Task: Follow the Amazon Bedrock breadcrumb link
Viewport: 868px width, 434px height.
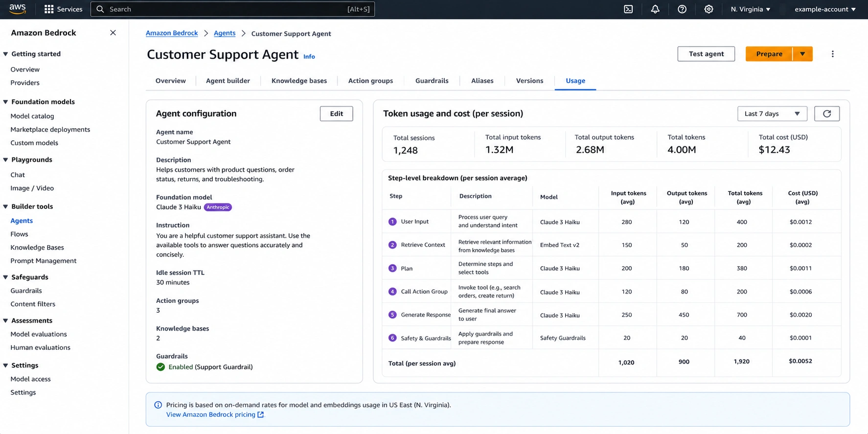Action: click(x=172, y=33)
